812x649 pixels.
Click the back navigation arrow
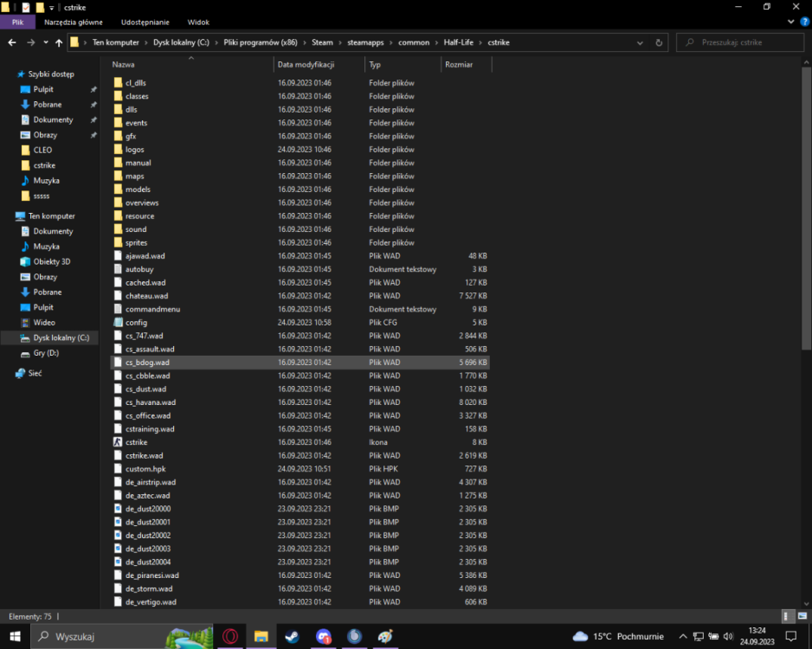click(11, 42)
